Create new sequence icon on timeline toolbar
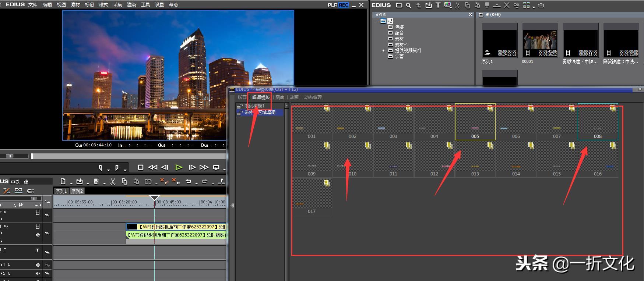 coord(63,181)
